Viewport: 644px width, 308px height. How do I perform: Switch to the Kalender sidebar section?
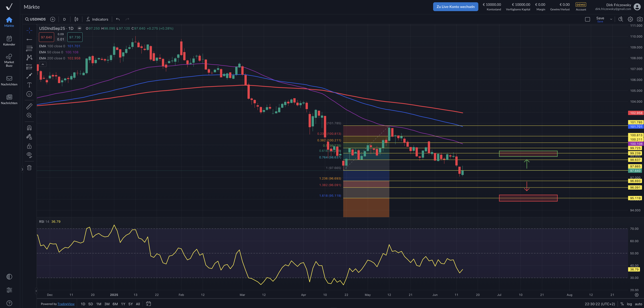pos(9,41)
